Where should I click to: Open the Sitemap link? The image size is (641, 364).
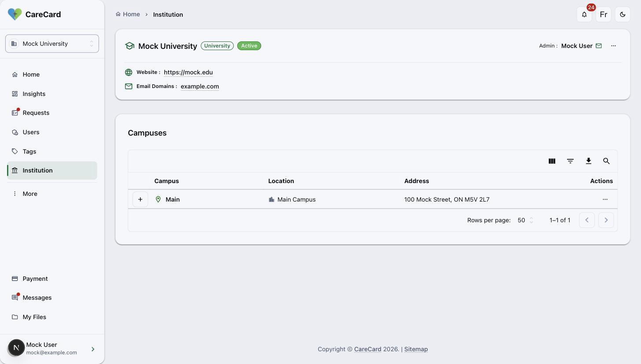[416, 349]
